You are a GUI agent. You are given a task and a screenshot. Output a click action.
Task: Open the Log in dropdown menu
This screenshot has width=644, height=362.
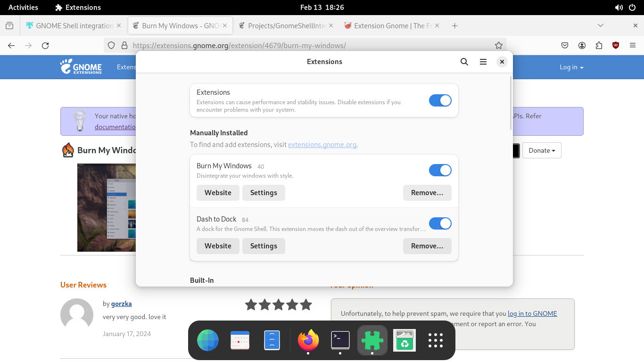pos(571,67)
